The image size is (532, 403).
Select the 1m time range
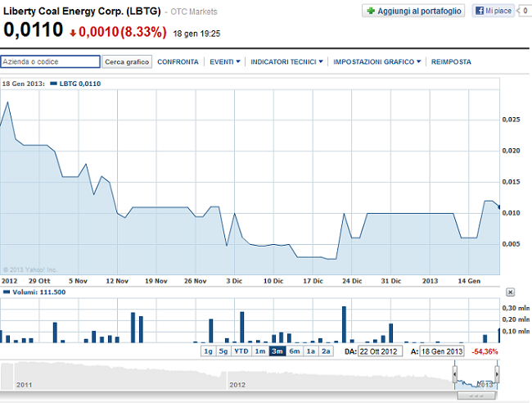click(260, 351)
